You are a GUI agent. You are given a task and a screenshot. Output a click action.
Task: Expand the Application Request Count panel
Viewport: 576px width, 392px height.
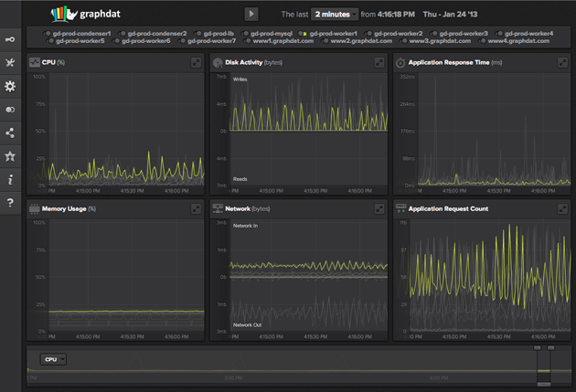561,209
